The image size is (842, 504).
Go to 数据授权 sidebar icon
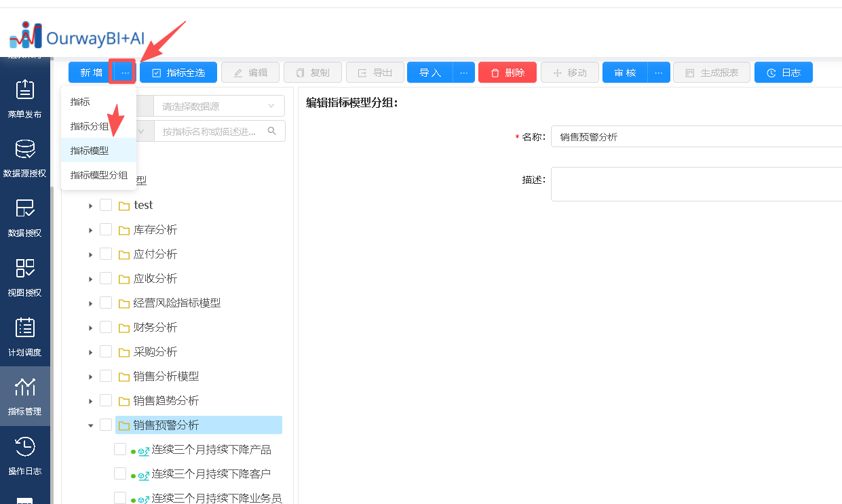24,208
